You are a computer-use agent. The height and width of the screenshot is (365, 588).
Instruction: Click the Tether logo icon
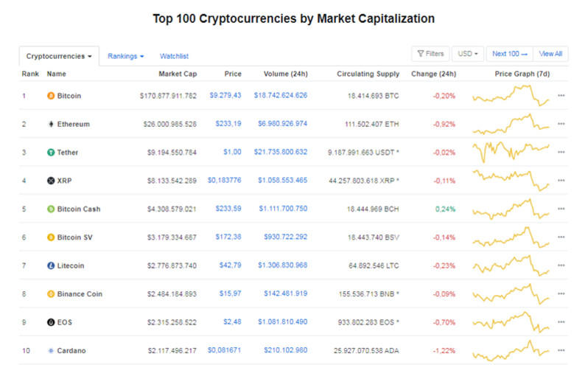coord(51,153)
